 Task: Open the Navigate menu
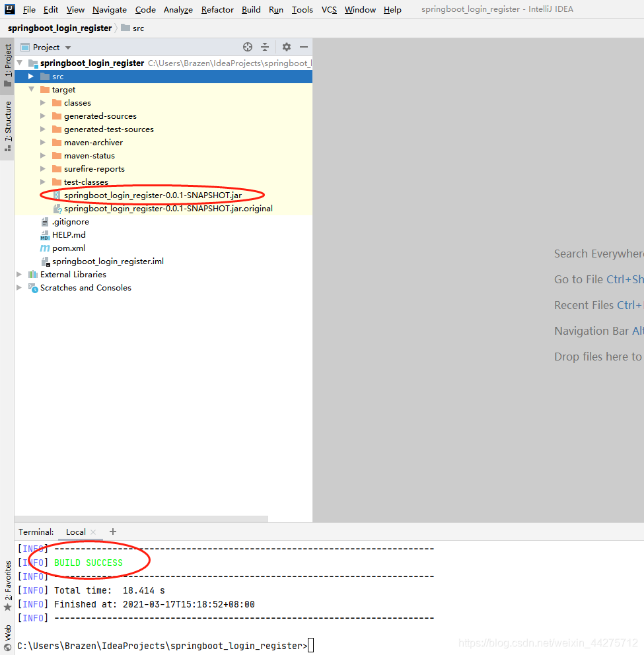tap(110, 10)
